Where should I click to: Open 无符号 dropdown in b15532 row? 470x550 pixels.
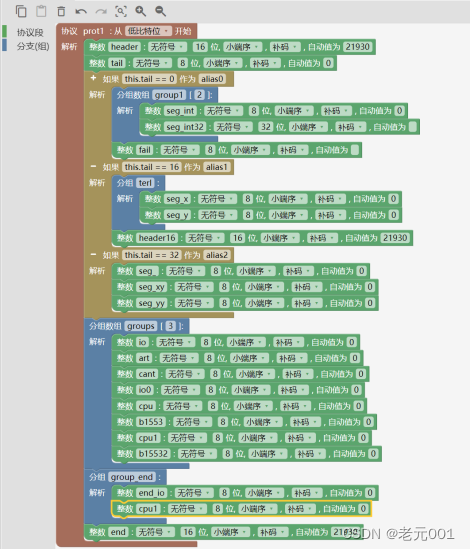click(x=197, y=454)
